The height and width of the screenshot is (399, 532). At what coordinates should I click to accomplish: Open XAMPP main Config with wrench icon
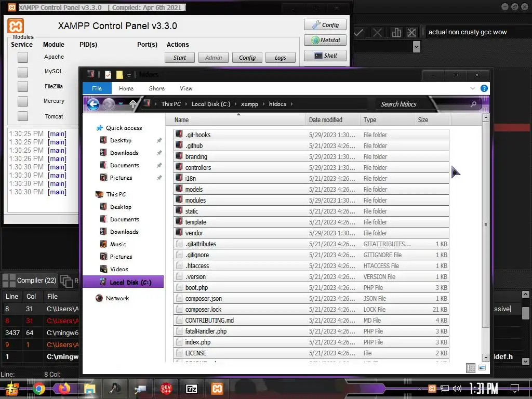325,25
